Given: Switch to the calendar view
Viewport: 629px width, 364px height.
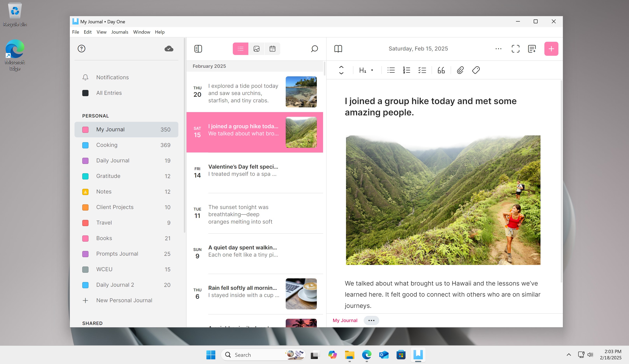Looking at the screenshot, I should click(x=272, y=49).
